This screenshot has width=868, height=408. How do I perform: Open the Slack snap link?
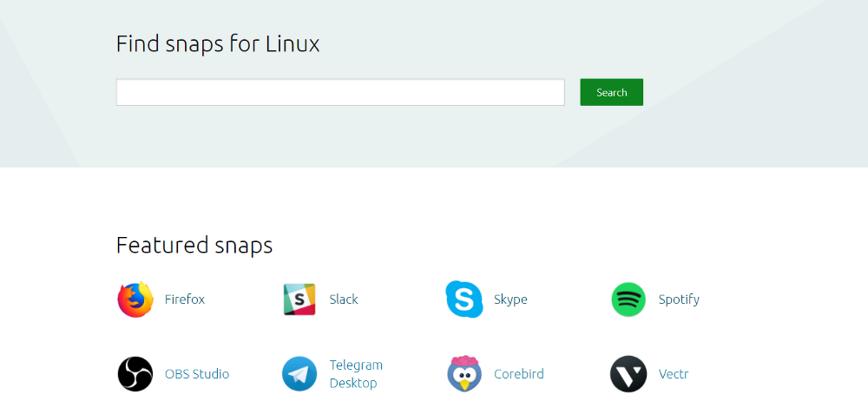click(x=344, y=299)
